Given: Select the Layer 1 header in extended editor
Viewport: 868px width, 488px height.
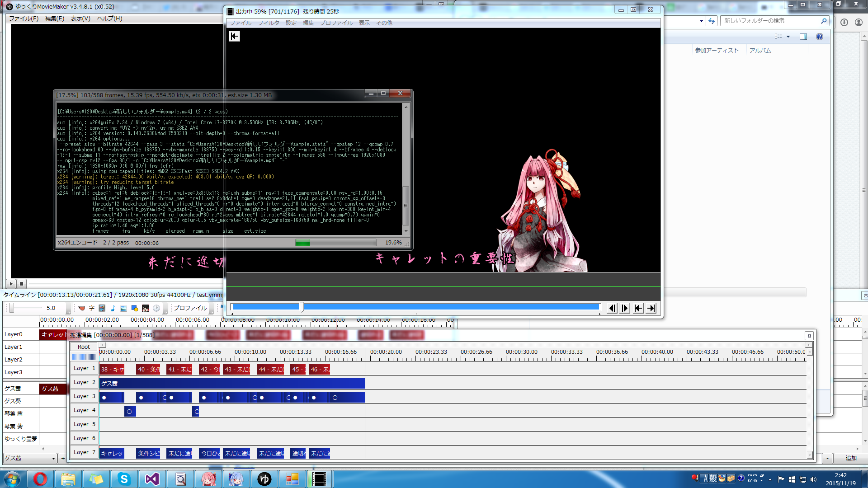Looking at the screenshot, I should point(84,368).
